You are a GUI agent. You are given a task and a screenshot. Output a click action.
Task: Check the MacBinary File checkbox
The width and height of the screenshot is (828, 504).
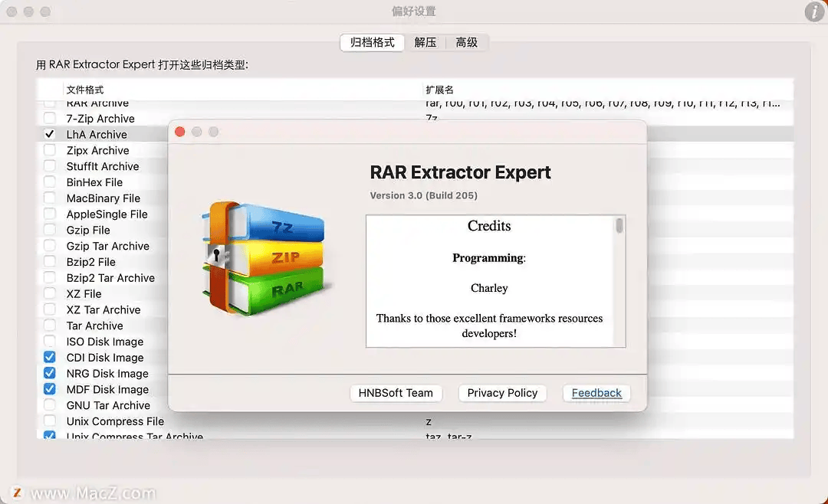coord(50,198)
